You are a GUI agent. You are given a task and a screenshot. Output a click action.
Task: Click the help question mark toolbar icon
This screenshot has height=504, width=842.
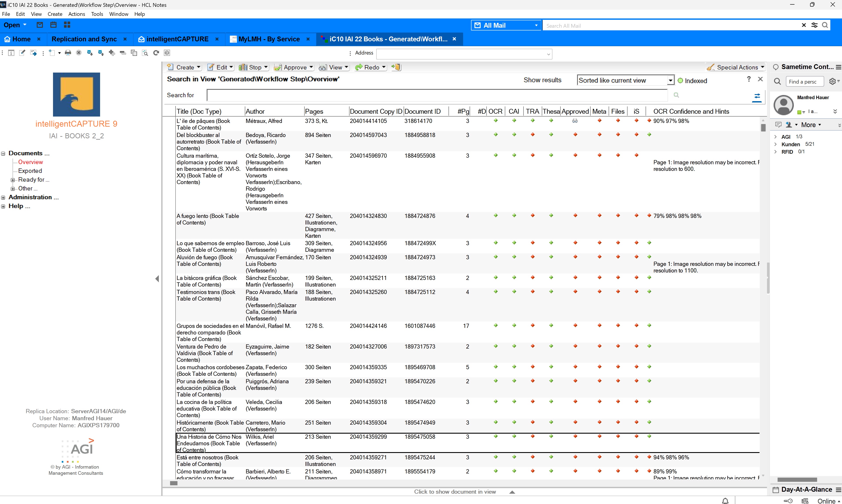167,53
